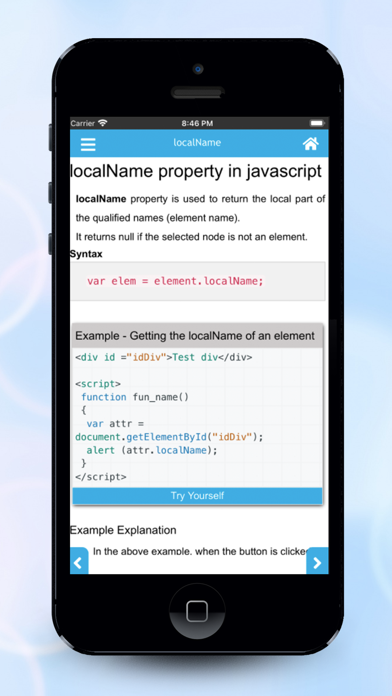Tap "In the above example" paragraph

coord(200,552)
